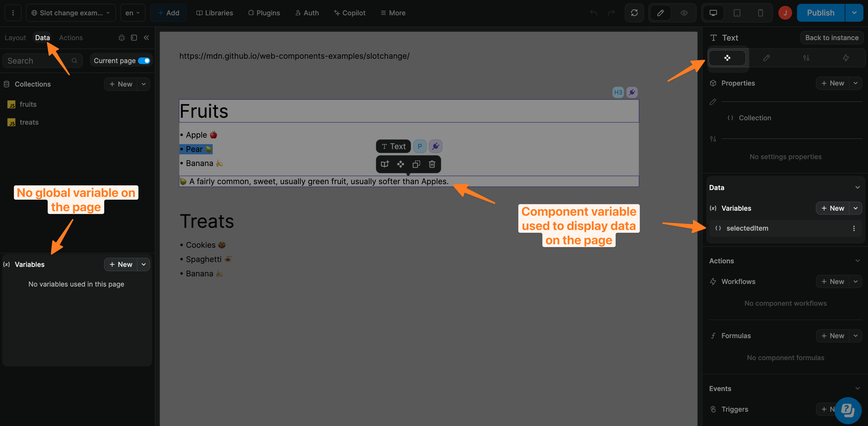
Task: Open the lightning workflows tab in right panel
Action: [x=846, y=58]
